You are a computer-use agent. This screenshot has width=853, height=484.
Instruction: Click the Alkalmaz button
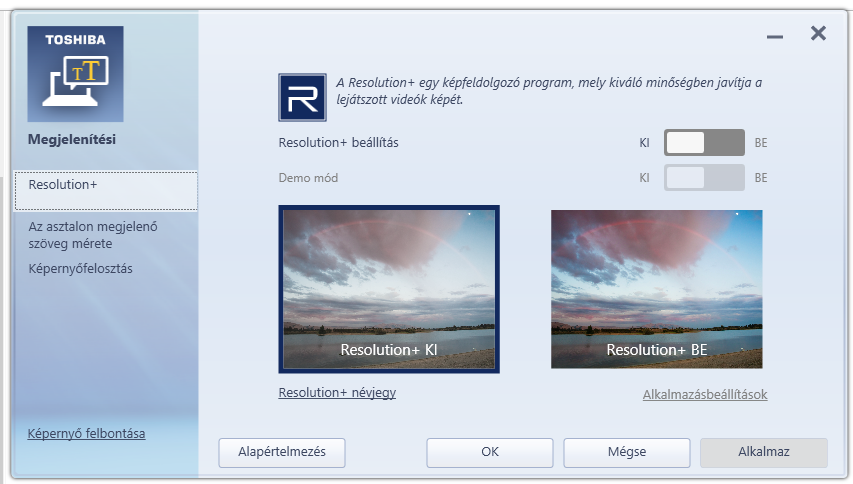(763, 452)
